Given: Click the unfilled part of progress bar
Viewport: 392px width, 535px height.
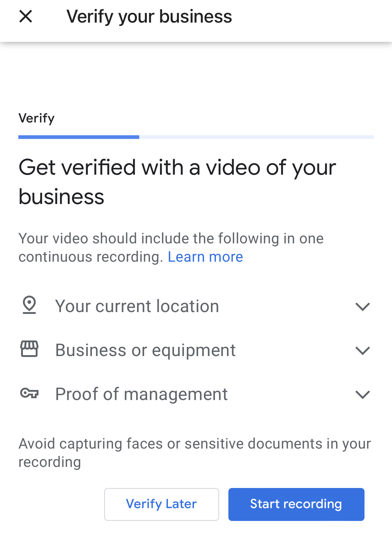Looking at the screenshot, I should click(x=256, y=137).
